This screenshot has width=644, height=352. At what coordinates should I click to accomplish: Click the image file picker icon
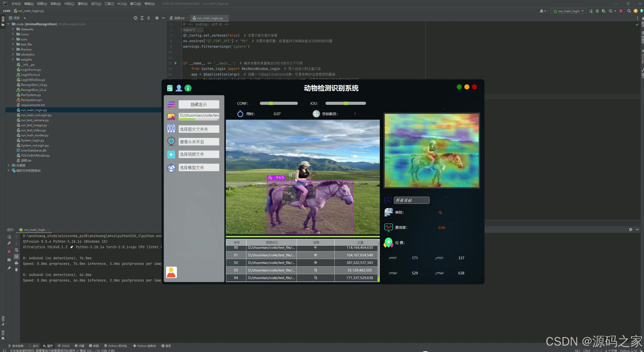coord(171,117)
